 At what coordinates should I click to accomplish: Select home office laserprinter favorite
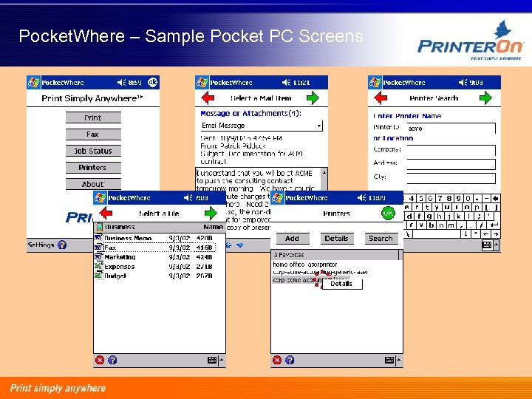click(305, 264)
